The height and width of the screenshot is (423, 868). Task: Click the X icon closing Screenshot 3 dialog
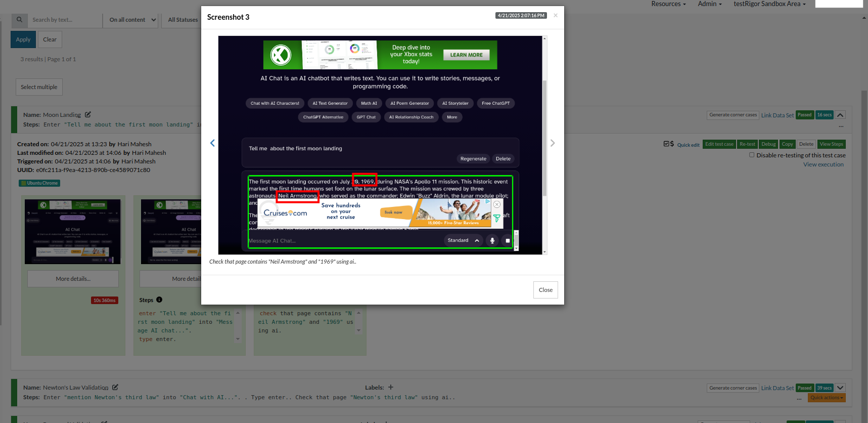point(556,16)
